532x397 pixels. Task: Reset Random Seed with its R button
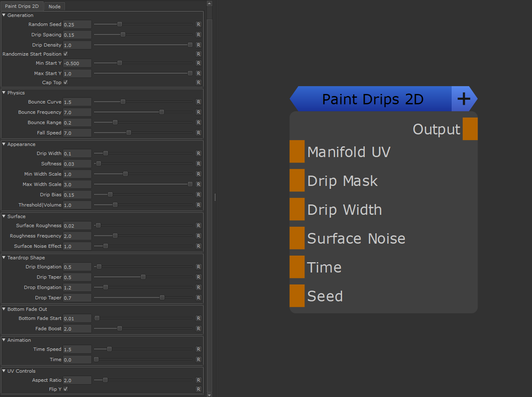pyautogui.click(x=199, y=24)
